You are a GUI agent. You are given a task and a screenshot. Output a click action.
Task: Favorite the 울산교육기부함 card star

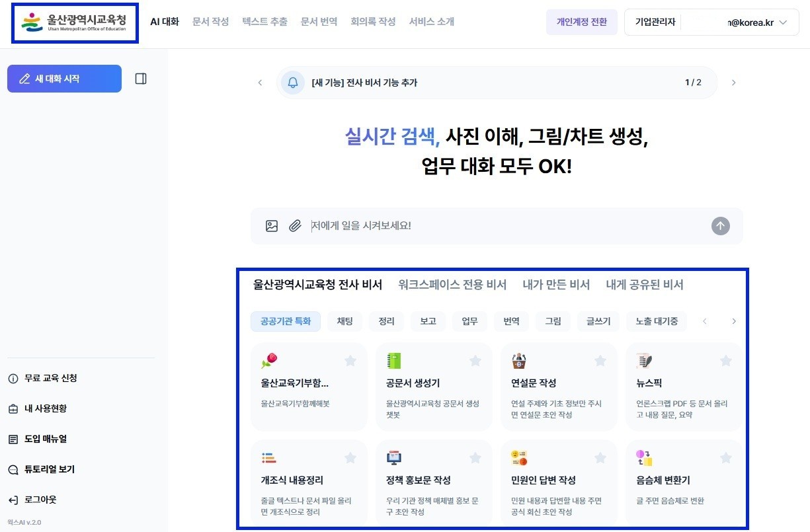(x=350, y=361)
